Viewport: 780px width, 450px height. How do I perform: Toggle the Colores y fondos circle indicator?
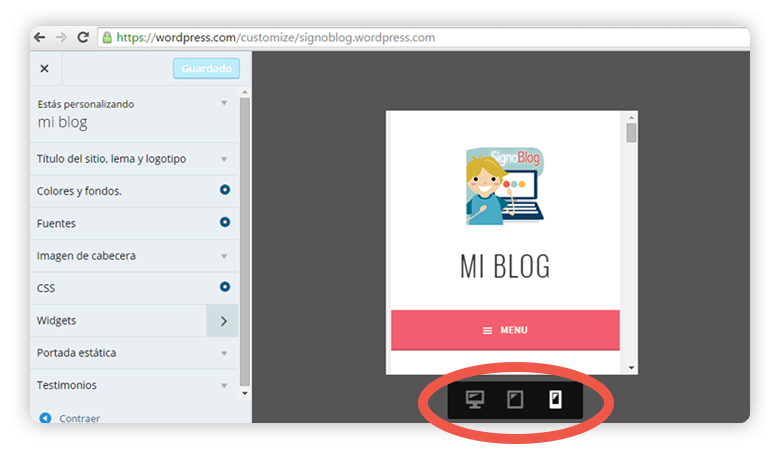[x=225, y=190]
